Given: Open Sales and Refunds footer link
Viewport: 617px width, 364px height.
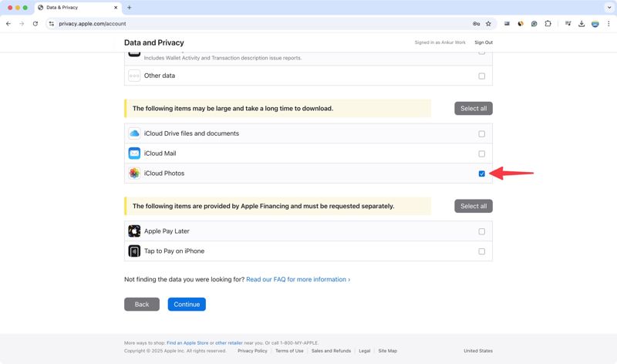Looking at the screenshot, I should (x=331, y=351).
